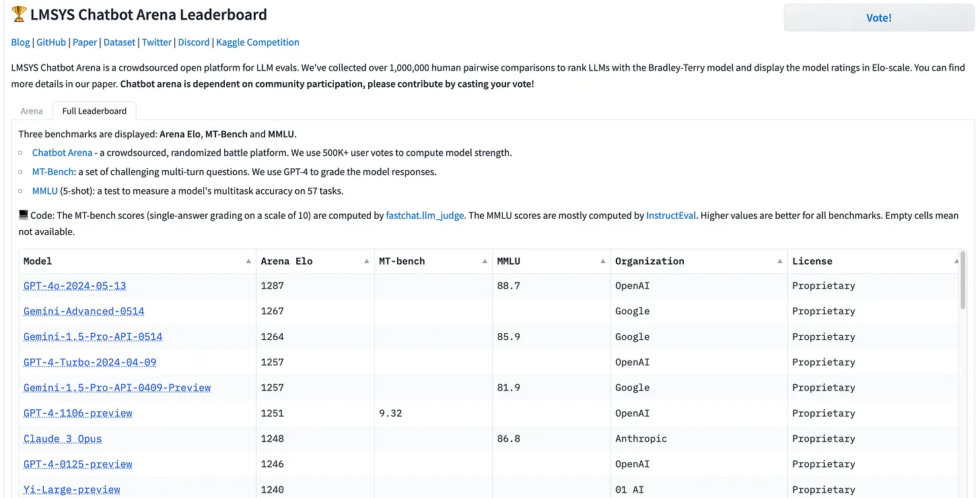Sort by MT-bench column arrow
Screen dimensions: 980x498
pyautogui.click(x=485, y=261)
